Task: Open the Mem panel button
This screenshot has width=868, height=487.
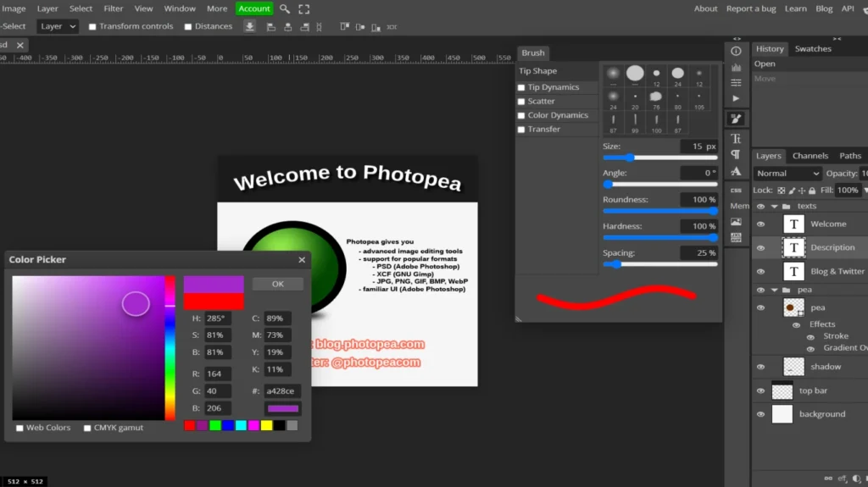Action: (x=739, y=206)
